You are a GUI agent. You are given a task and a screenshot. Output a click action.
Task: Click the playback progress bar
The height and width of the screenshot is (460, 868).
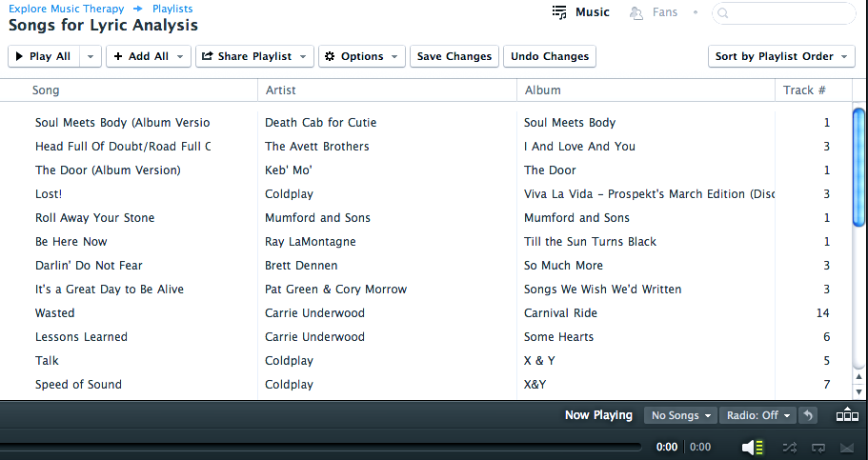coord(321,447)
